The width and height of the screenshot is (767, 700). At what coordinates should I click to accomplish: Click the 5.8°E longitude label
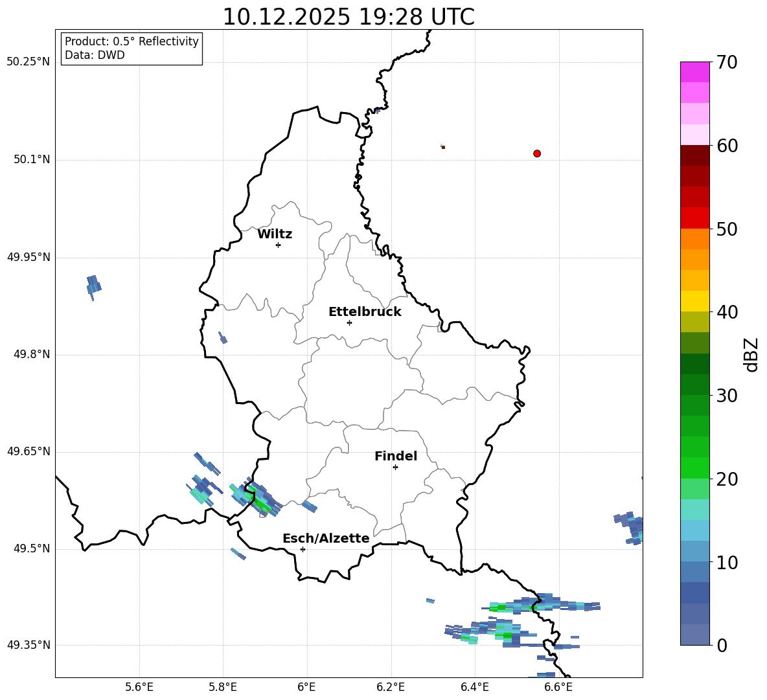point(223,687)
